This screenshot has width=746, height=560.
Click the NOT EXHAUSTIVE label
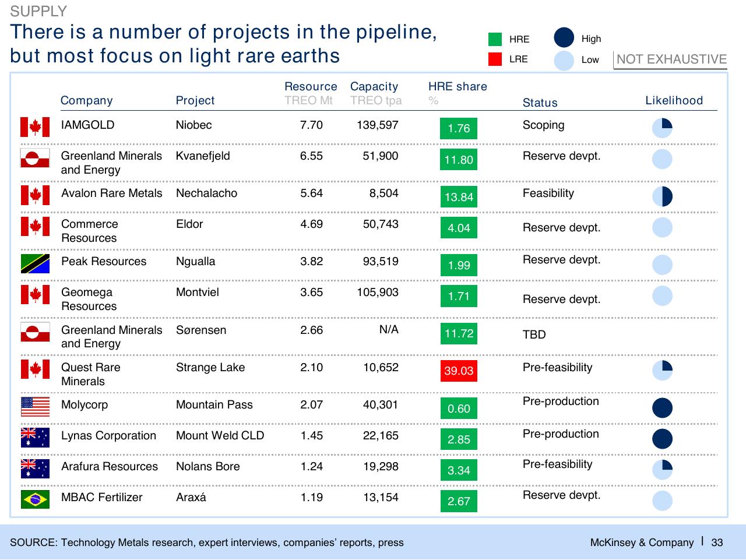tap(671, 59)
